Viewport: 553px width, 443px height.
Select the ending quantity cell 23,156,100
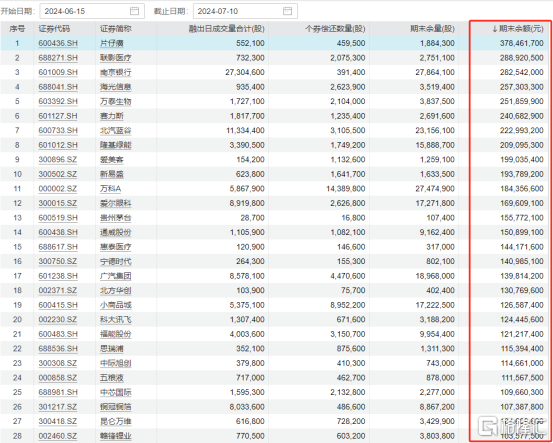coord(435,131)
